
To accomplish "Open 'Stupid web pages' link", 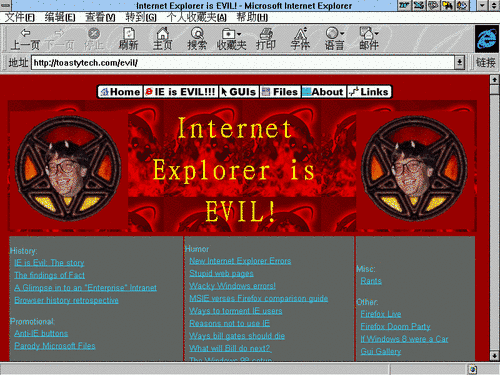I will pos(221,273).
